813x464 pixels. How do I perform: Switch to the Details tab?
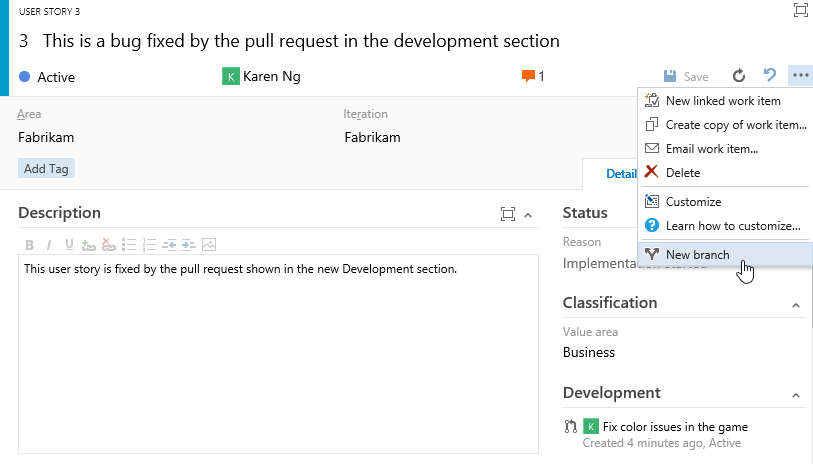click(x=621, y=174)
